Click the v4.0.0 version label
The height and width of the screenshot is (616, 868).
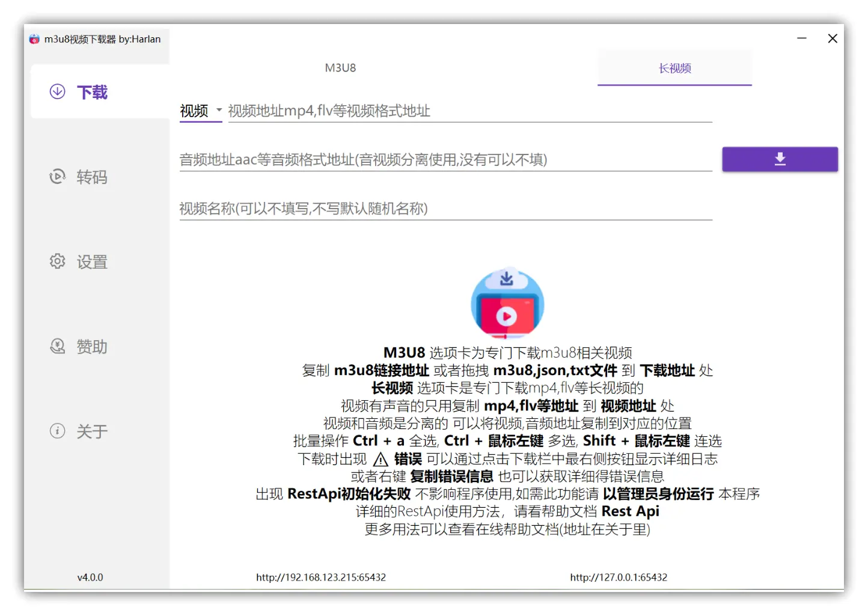[x=90, y=577]
